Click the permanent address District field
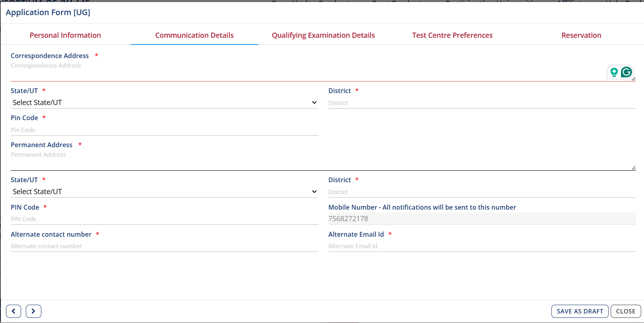Screen dimensions: 644x323 click(x=482, y=192)
